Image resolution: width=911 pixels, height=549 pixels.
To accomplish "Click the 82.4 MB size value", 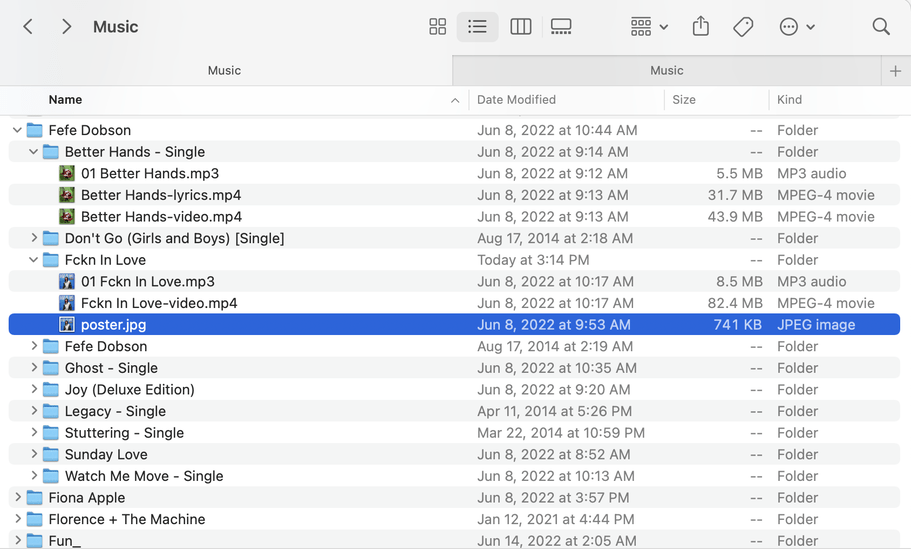I will [734, 303].
